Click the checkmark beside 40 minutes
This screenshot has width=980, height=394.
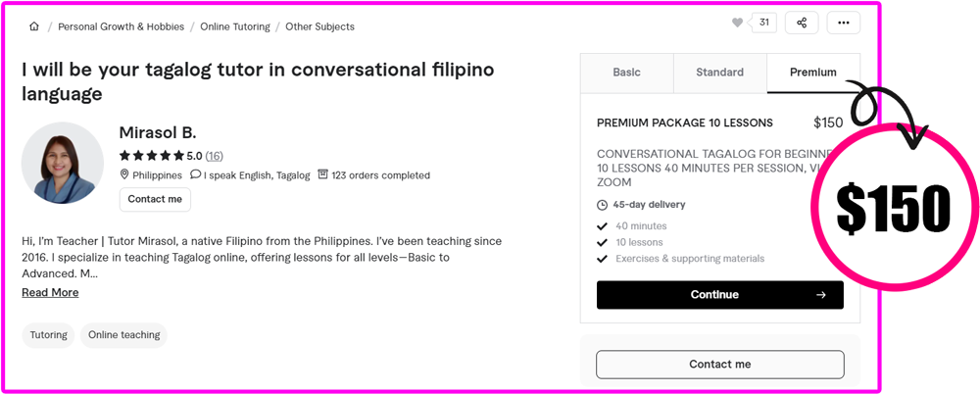point(603,226)
